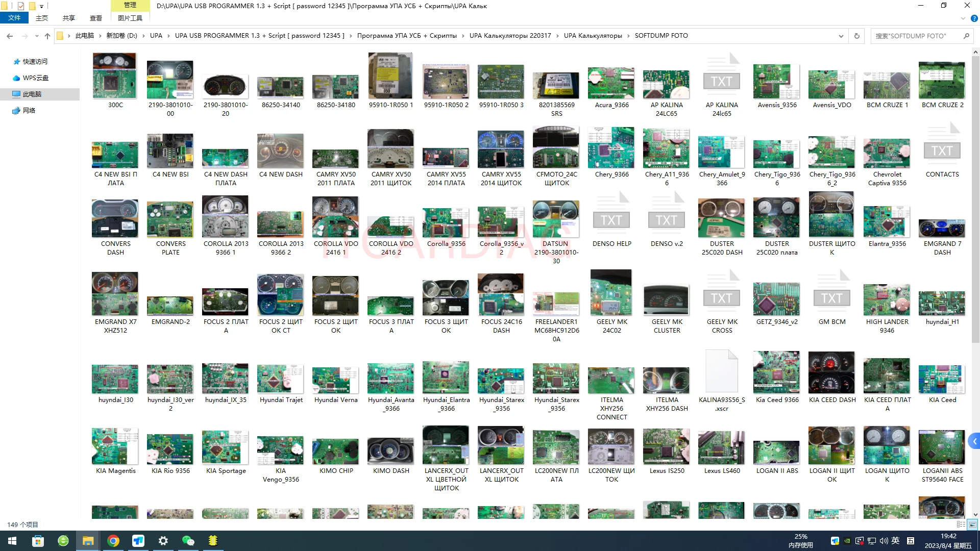Click the Up one level arrow
The width and height of the screenshot is (980, 551).
coord(47,36)
